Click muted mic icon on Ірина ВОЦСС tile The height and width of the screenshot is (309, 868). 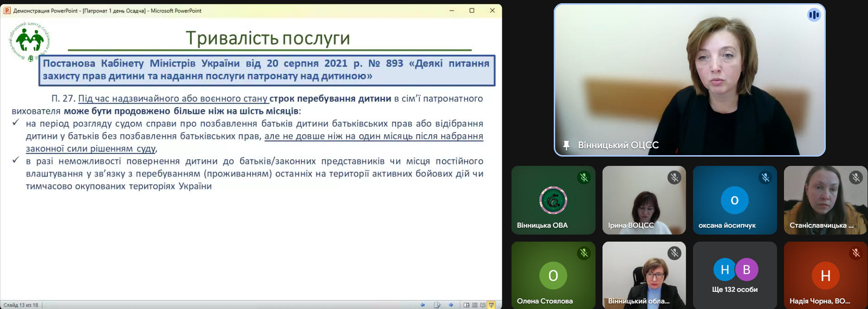coord(674,177)
